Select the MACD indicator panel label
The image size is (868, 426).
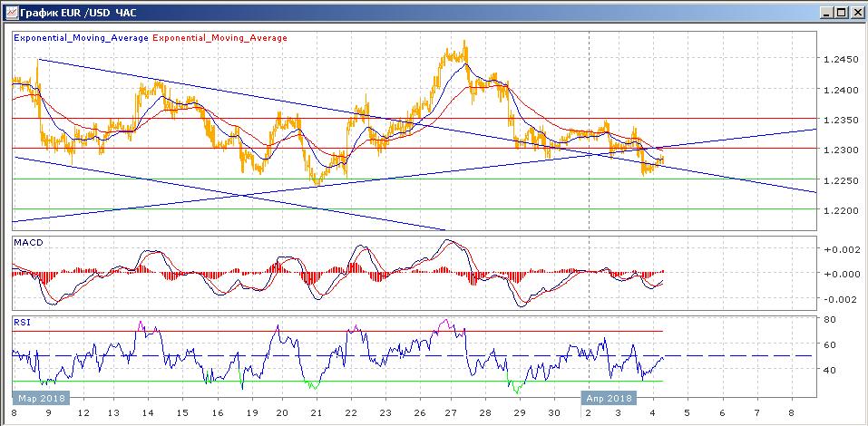pos(26,242)
